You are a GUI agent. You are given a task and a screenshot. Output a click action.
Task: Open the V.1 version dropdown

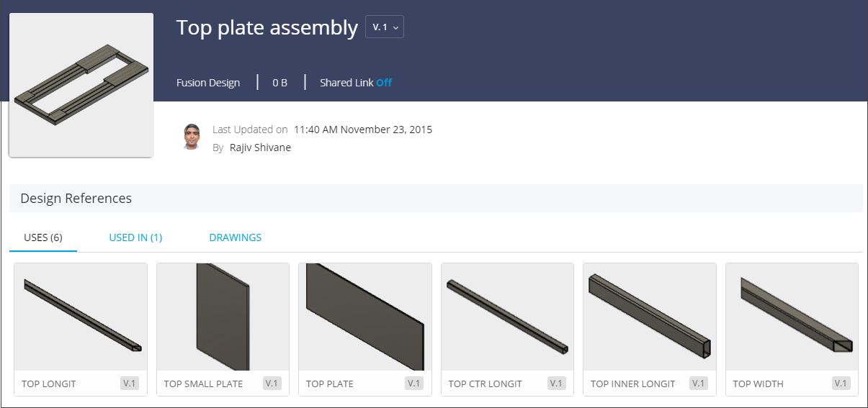coord(385,27)
